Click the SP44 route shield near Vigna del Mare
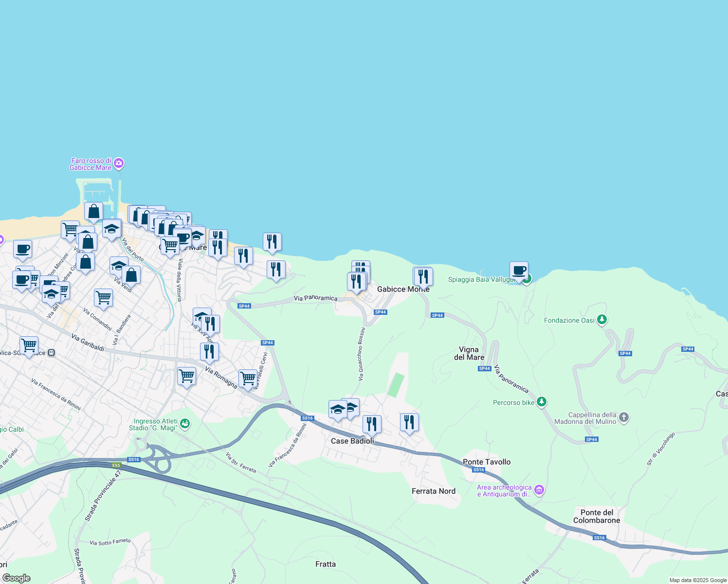 point(484,368)
